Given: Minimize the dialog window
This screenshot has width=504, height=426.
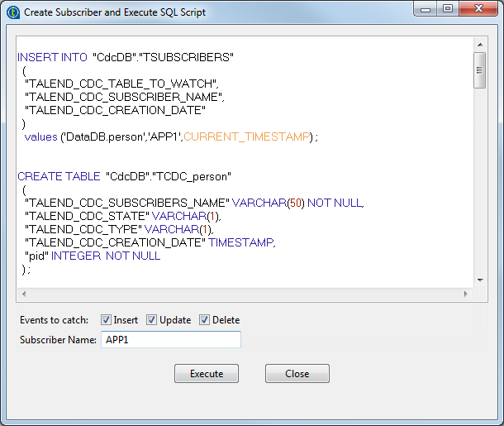Looking at the screenshot, I should coord(426,9).
